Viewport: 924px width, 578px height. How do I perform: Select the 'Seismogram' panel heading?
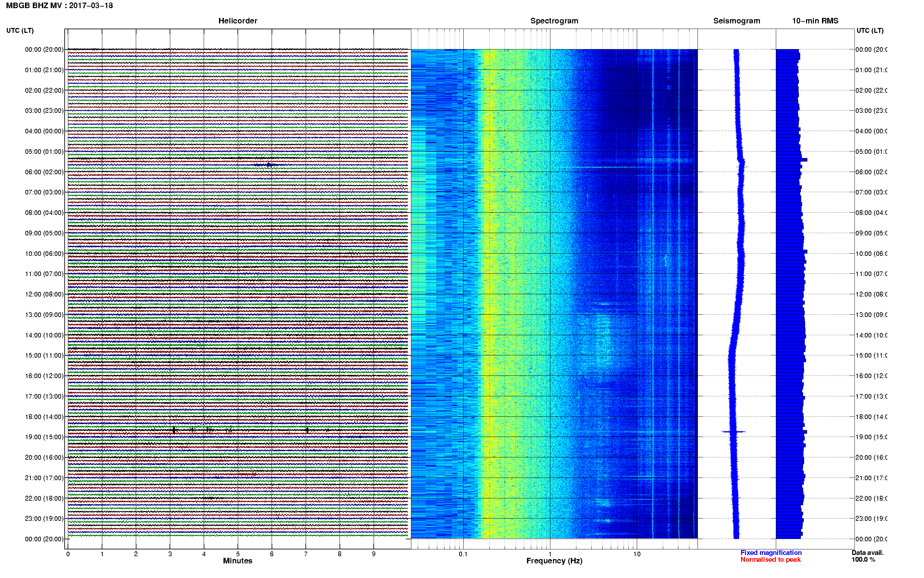point(737,21)
